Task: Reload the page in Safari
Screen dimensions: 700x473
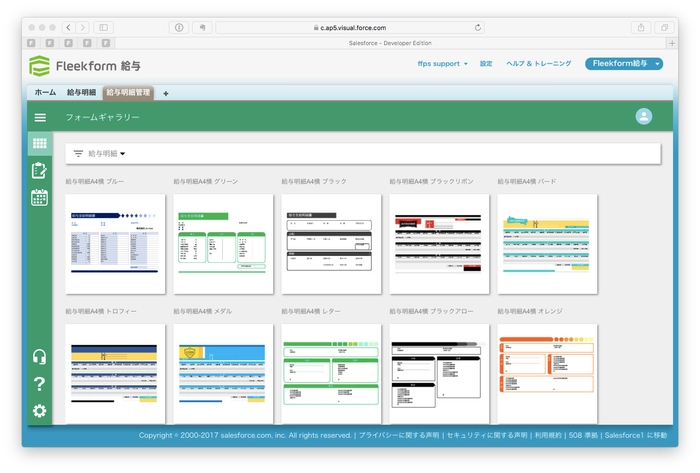Action: 478,28
